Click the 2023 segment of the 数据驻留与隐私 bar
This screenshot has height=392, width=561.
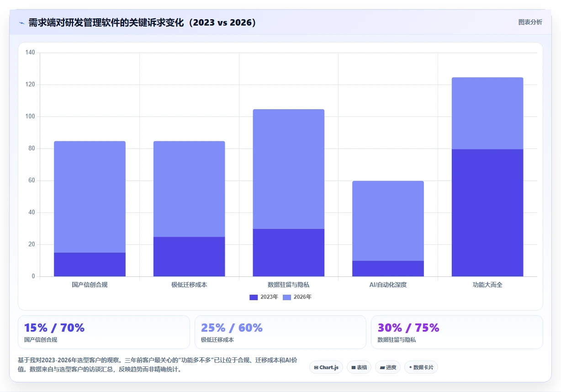(x=289, y=253)
